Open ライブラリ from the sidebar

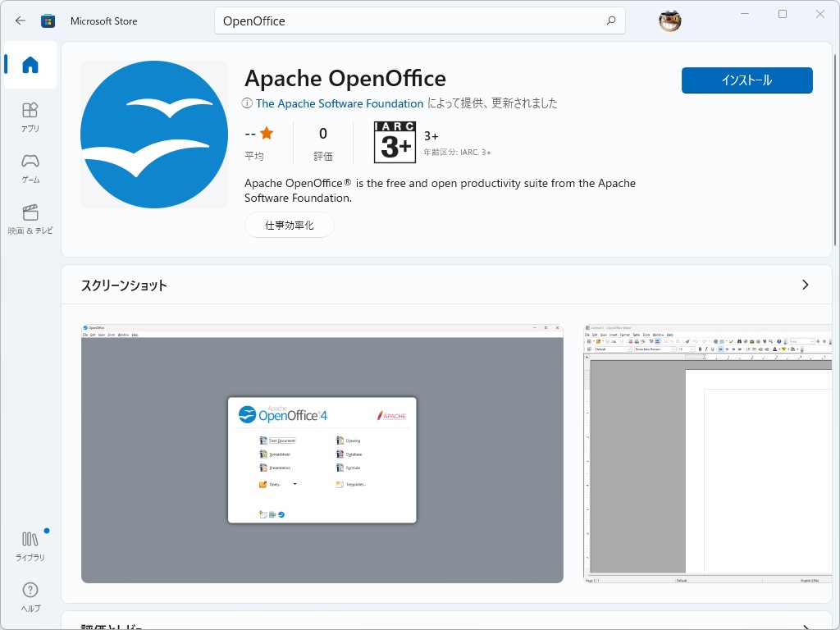30,544
